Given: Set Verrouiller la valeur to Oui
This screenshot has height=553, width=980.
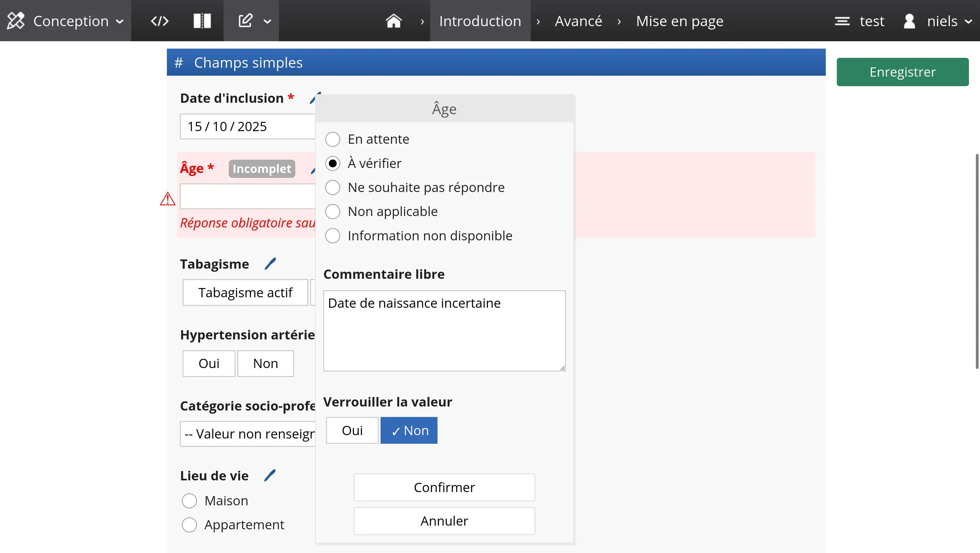Looking at the screenshot, I should (x=352, y=431).
